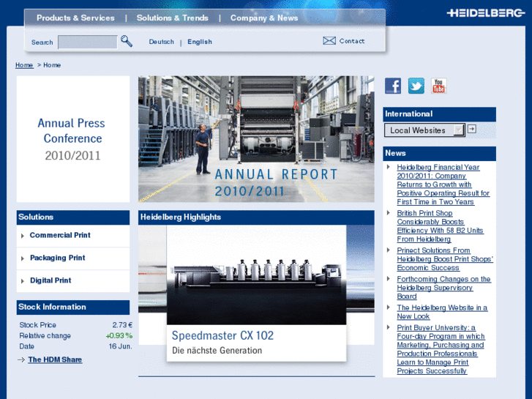
Task: Click the Speedmaster CX 102 title
Action: [x=222, y=335]
